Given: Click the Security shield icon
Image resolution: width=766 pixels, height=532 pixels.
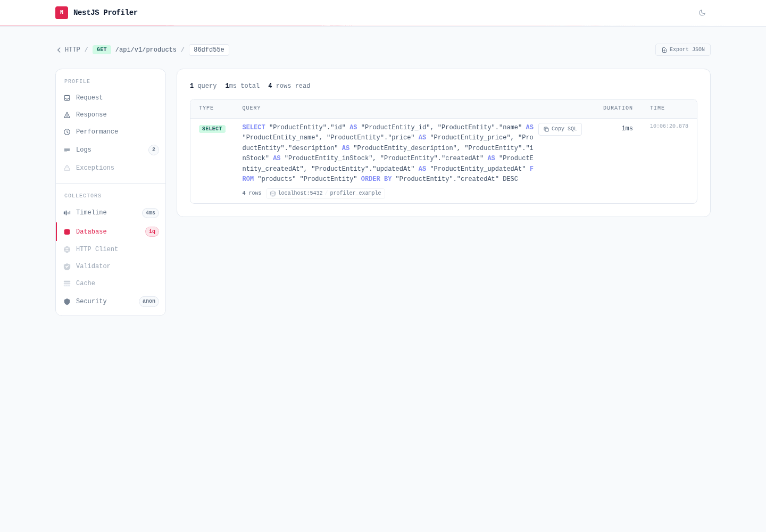Looking at the screenshot, I should [x=67, y=302].
